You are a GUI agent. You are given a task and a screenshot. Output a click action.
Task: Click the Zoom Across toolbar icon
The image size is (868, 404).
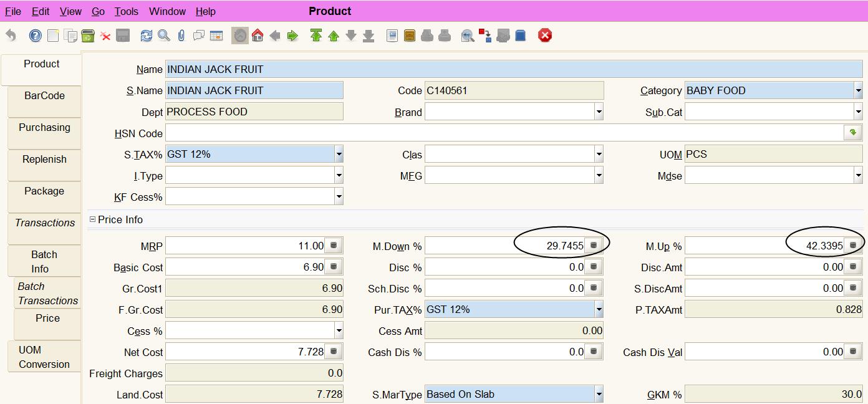click(468, 36)
